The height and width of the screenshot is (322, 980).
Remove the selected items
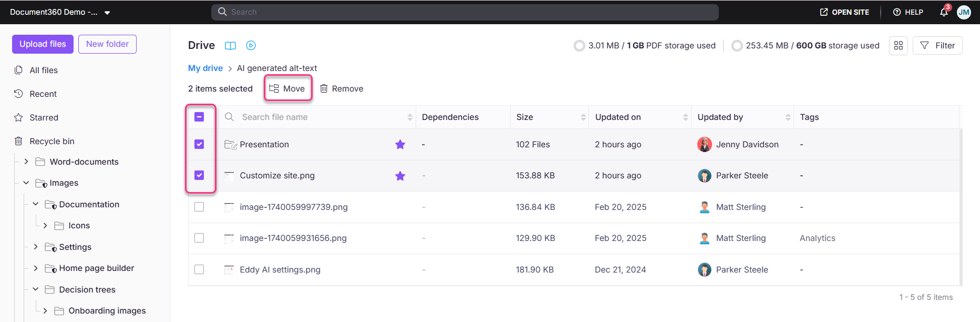tap(342, 88)
